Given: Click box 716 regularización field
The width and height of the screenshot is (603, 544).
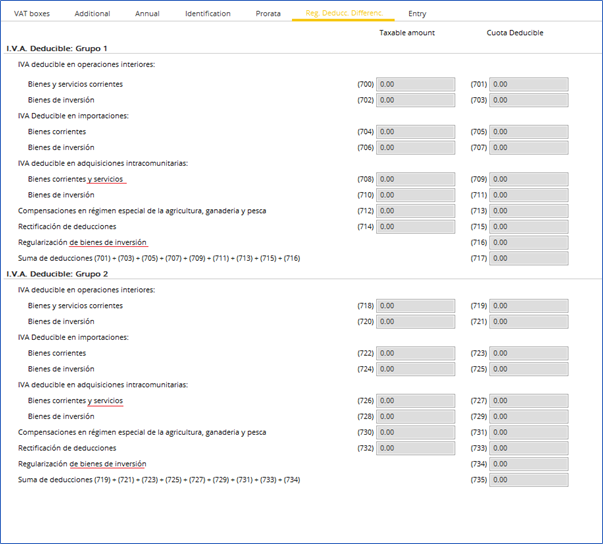Looking at the screenshot, I should point(529,242).
